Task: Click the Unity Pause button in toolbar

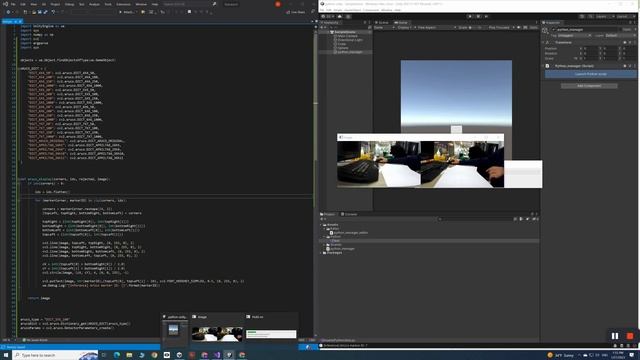Action: (478, 16)
